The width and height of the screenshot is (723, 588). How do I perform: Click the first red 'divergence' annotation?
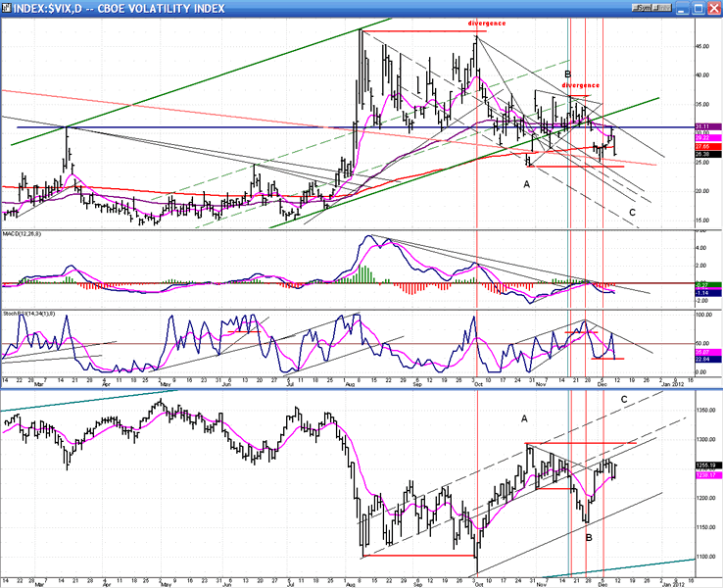tap(487, 21)
